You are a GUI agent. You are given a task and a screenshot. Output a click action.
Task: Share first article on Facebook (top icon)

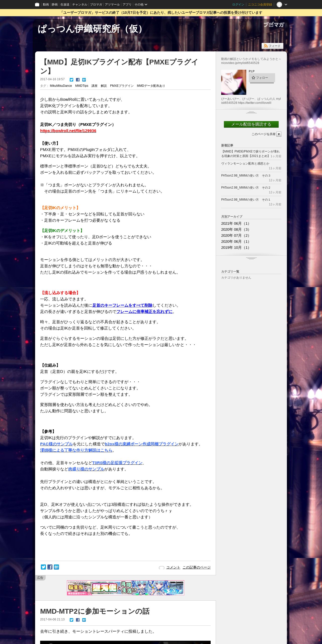click(x=78, y=80)
